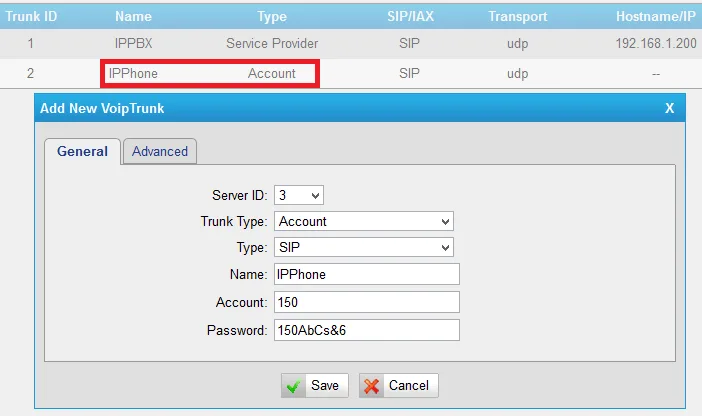
Task: Click the Name column header
Action: coord(132,16)
